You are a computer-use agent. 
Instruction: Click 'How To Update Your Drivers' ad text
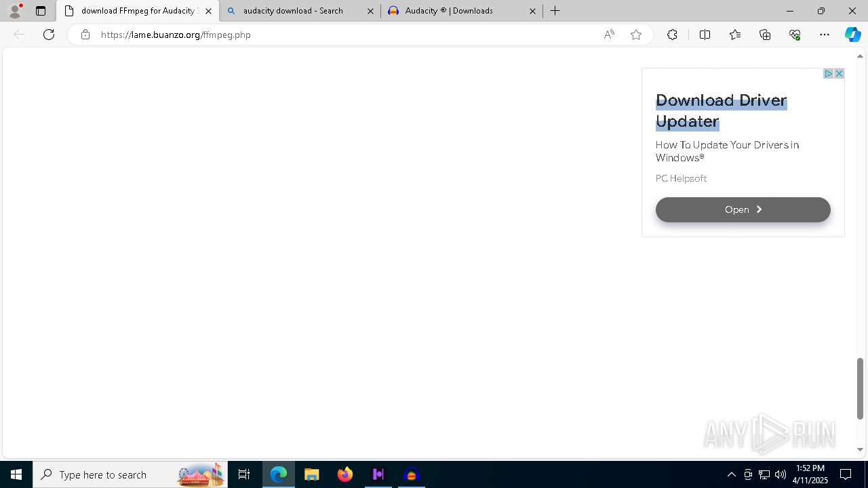click(x=727, y=151)
